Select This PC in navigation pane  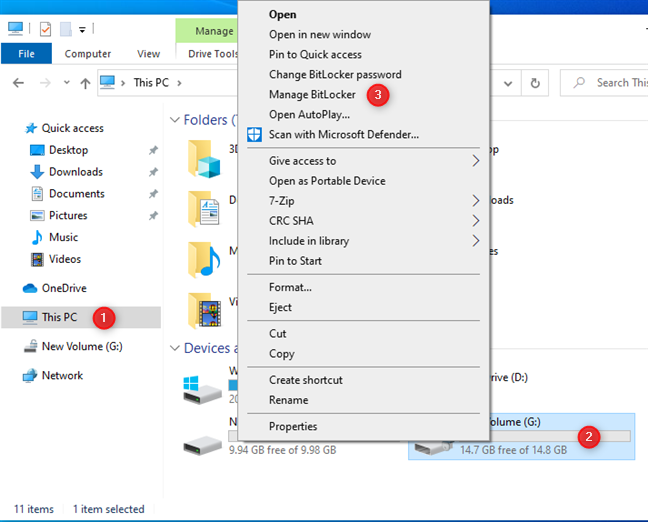(81, 317)
